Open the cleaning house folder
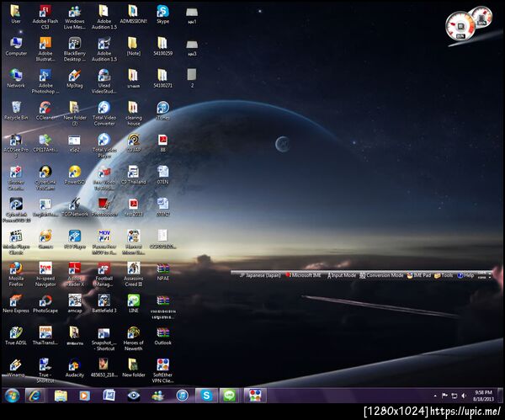Viewport: 505px width, 420px height. 133,114
